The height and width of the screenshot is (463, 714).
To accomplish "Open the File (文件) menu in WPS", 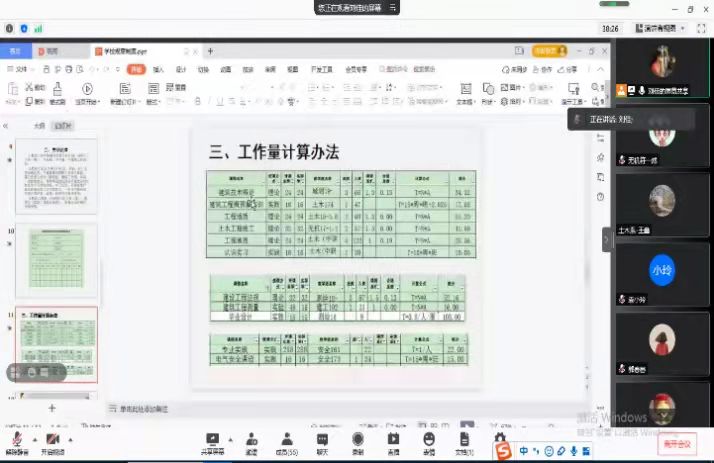I will pos(20,70).
